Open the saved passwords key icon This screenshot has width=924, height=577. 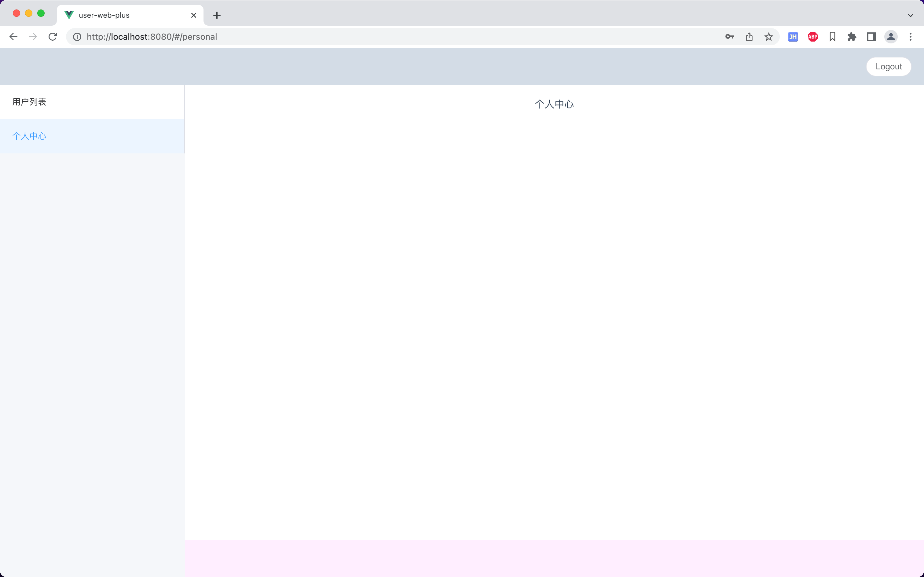point(729,37)
